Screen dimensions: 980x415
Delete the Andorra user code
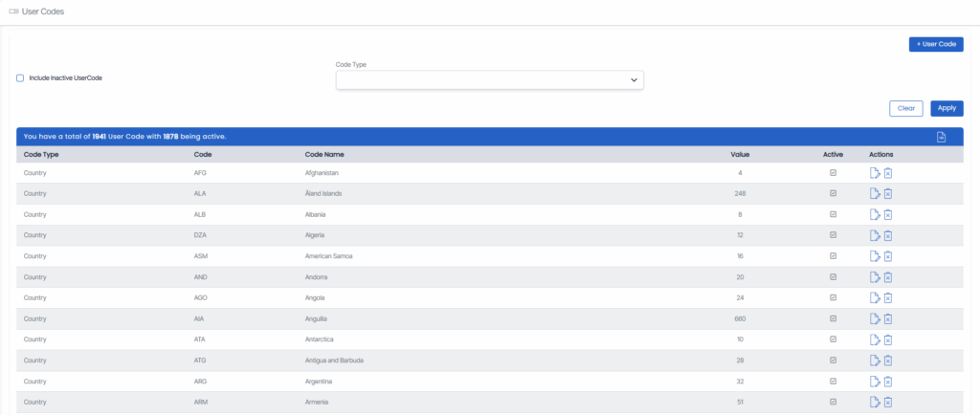point(888,277)
